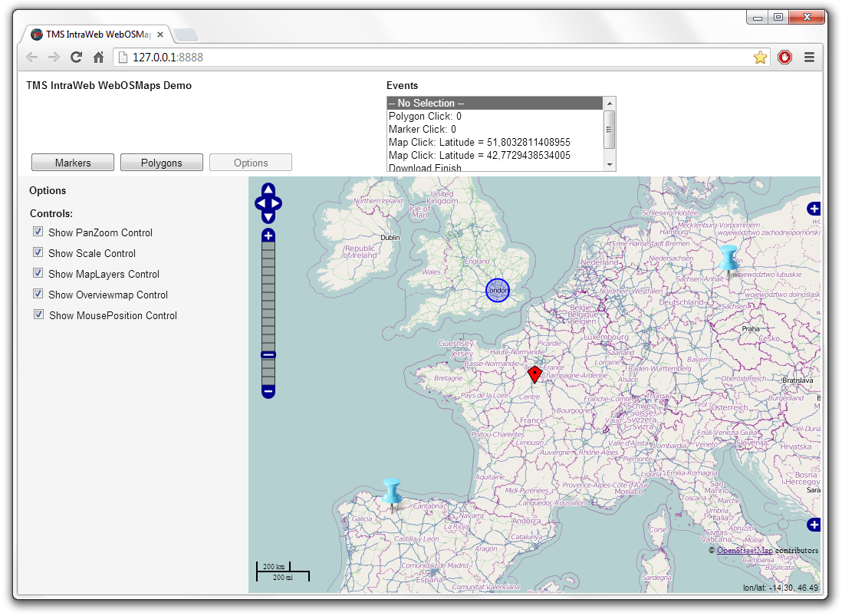Pan the map right with the arrow control
This screenshot has width=842, height=616.
(x=275, y=203)
